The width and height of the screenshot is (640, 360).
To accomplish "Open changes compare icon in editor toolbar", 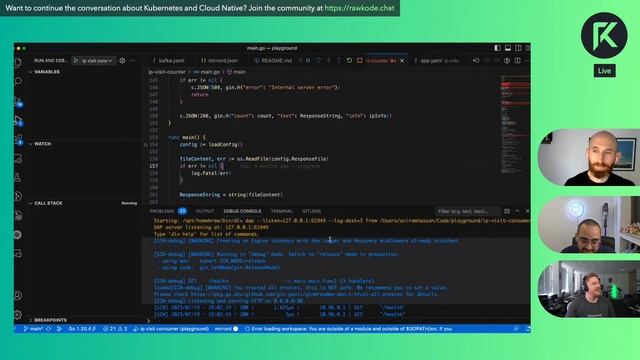I will [x=507, y=60].
